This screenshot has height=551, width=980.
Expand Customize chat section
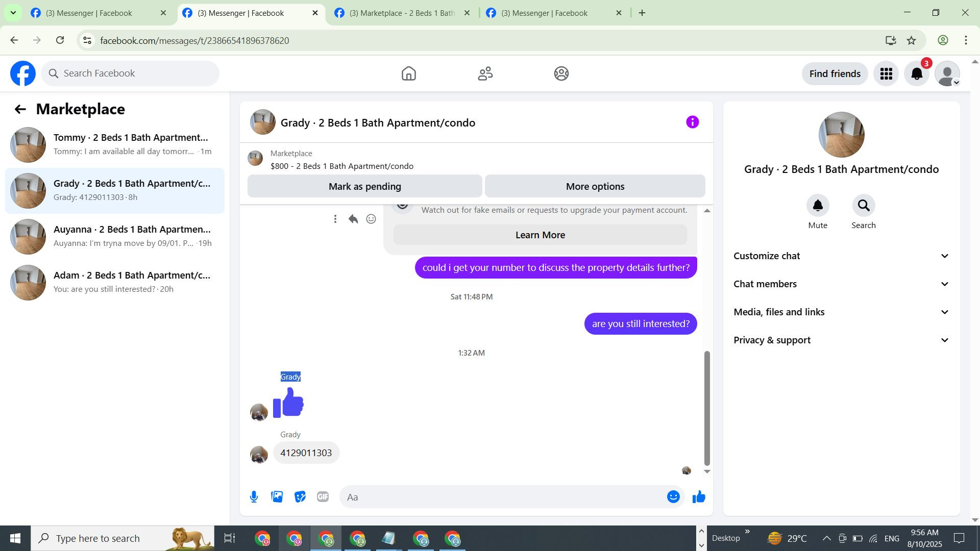841,256
